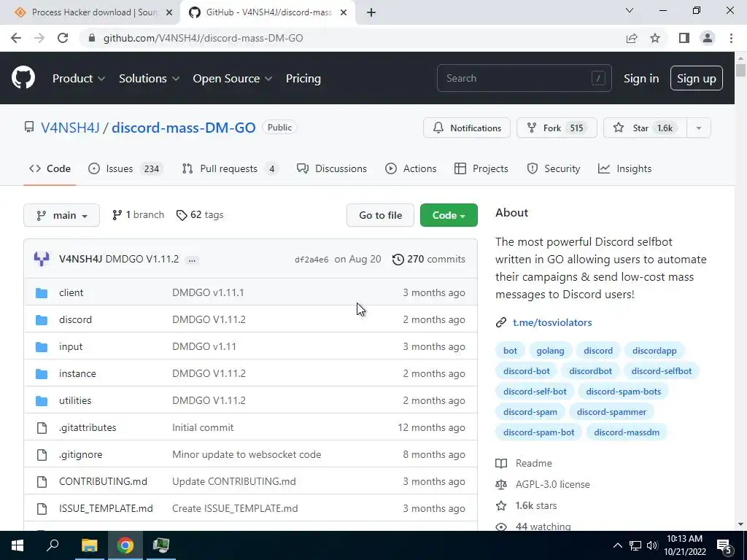Click the taskbar search magnifier
The image size is (747, 560).
pyautogui.click(x=53, y=545)
